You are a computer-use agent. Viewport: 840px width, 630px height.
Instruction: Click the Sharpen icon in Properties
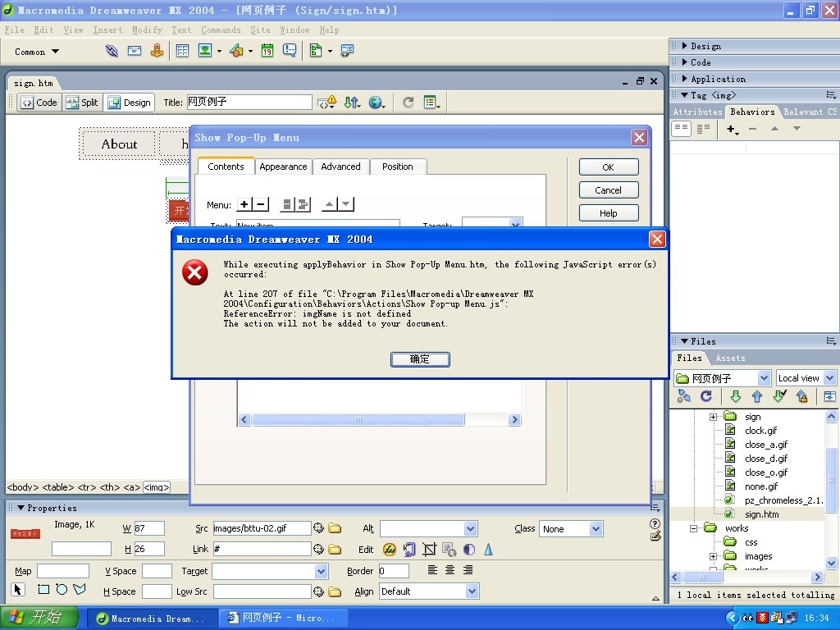(488, 550)
